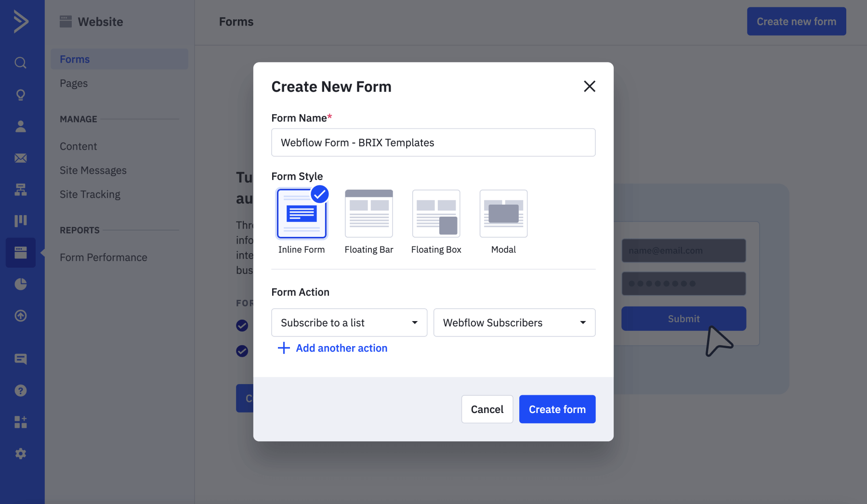Open the Reports pie chart icon

point(21,284)
